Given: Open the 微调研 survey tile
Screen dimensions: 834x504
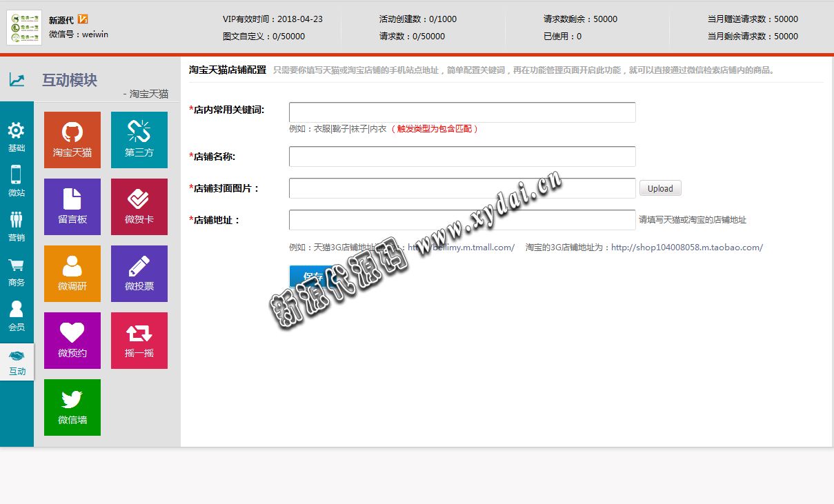Looking at the screenshot, I should click(72, 274).
